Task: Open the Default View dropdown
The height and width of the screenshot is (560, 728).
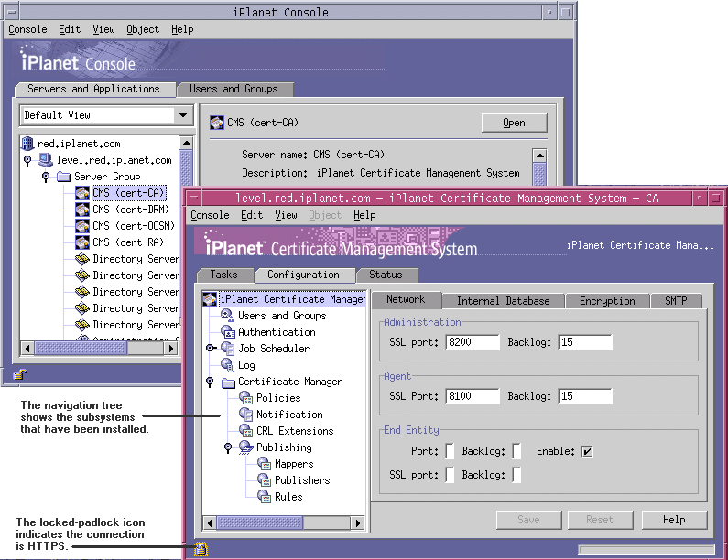Action: click(x=183, y=114)
